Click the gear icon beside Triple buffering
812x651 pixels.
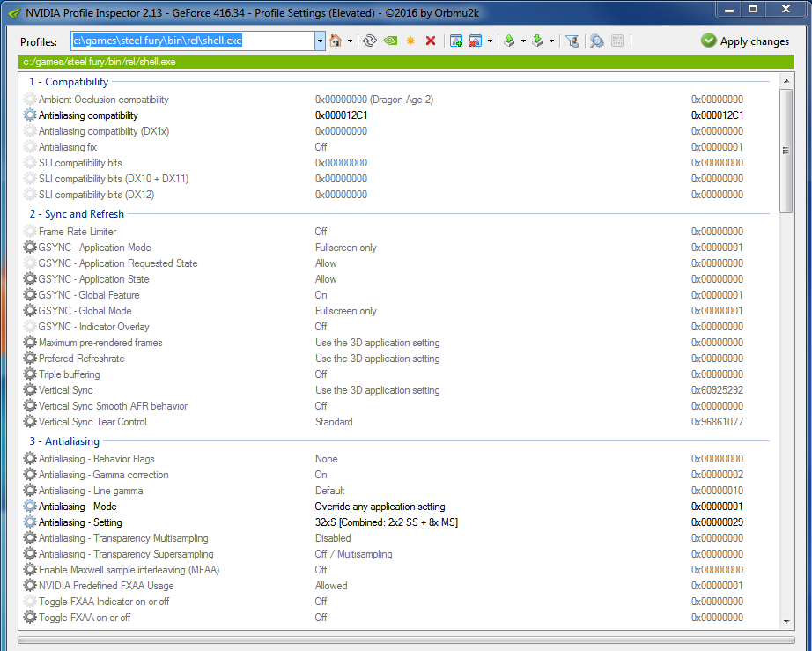(x=30, y=374)
